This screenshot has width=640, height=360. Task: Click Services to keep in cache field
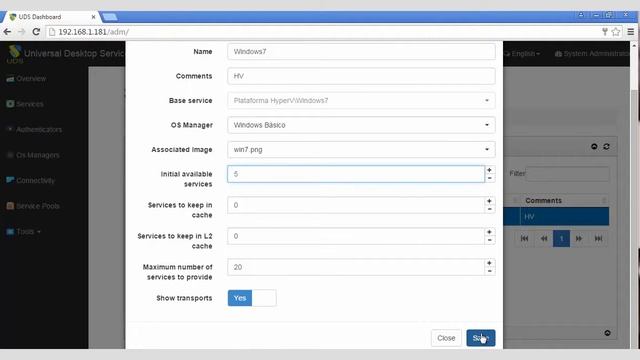coord(356,205)
